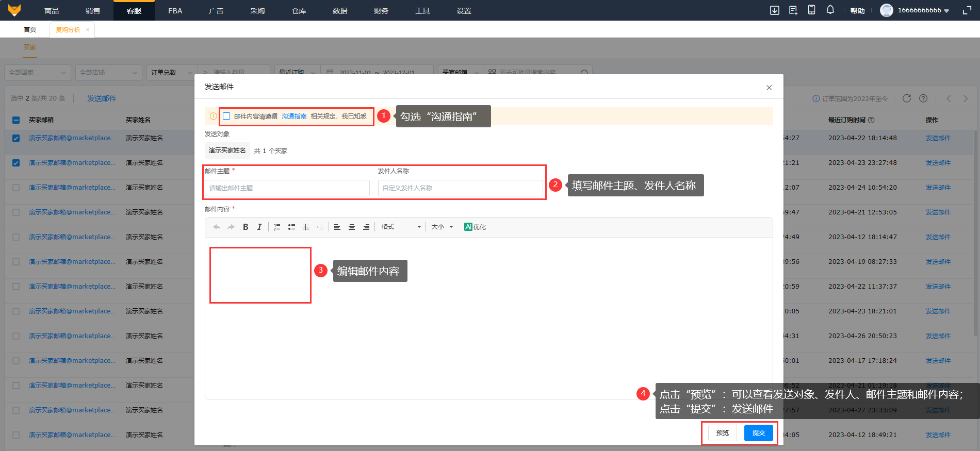Open the 销售 menu

pyautogui.click(x=93, y=11)
